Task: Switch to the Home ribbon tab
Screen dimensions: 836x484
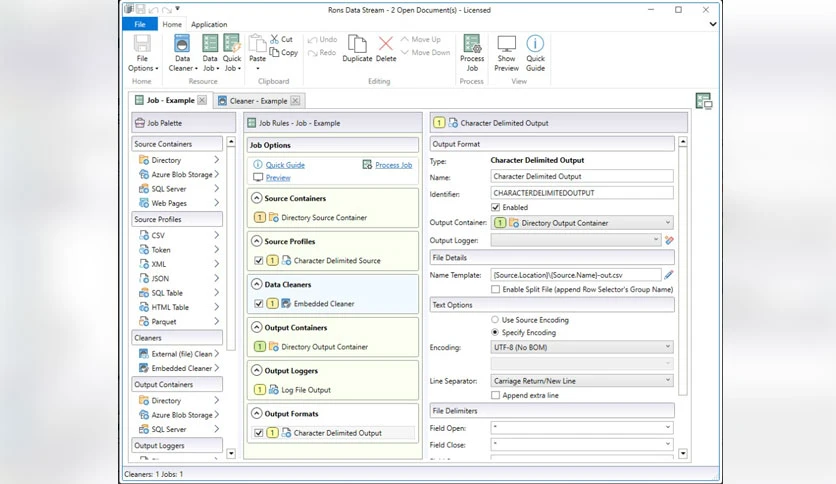Action: click(172, 24)
